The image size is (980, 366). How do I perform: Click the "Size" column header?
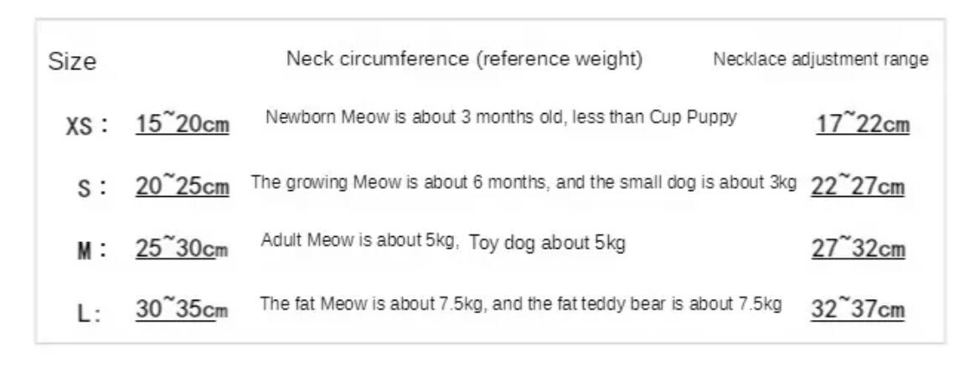coord(72,62)
